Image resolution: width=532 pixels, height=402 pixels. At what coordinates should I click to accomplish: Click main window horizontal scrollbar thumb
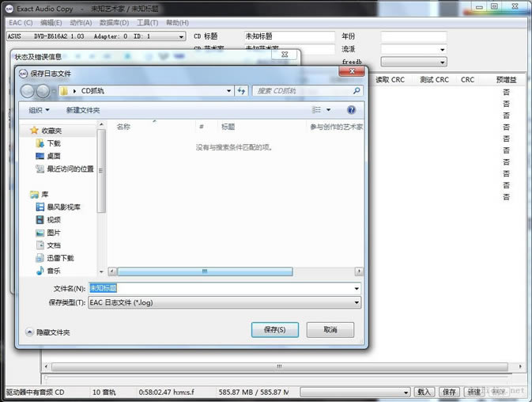[x=280, y=366]
